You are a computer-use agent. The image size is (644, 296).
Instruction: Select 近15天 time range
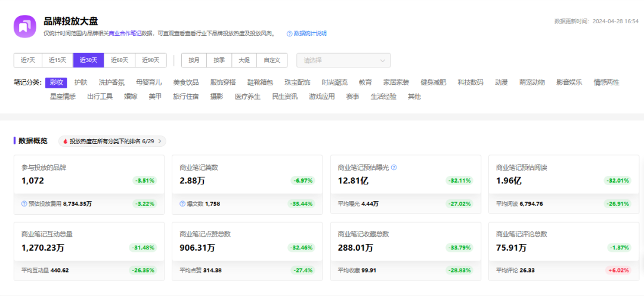tap(57, 60)
